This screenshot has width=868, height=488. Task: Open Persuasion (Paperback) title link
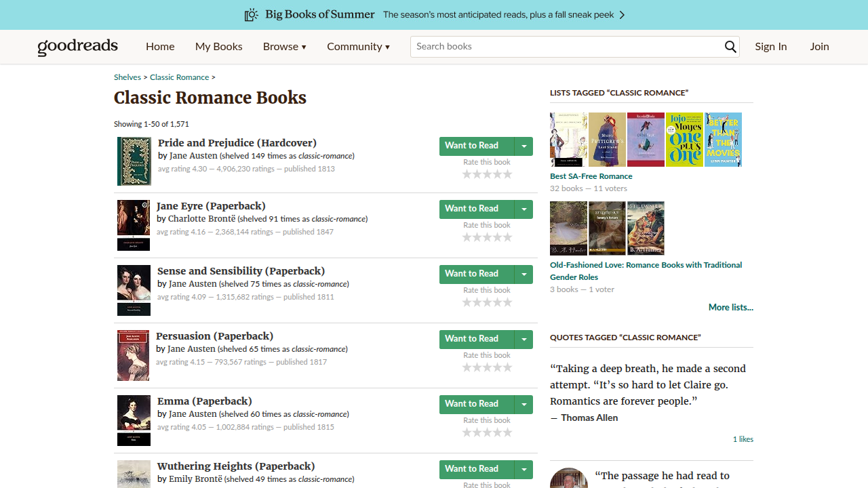214,336
